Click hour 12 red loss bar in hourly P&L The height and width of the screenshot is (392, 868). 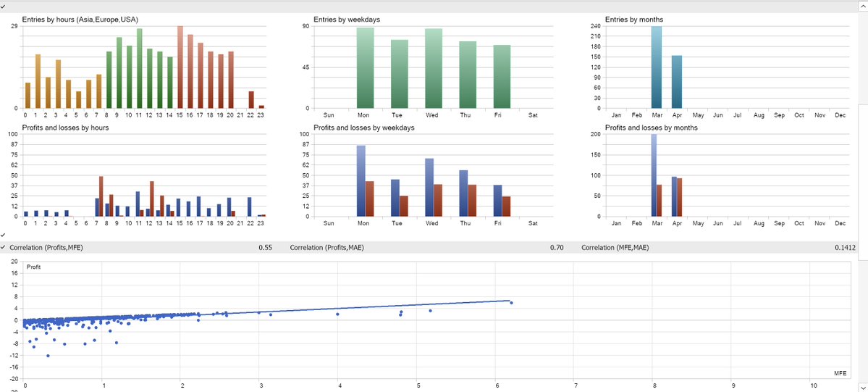[x=152, y=199]
